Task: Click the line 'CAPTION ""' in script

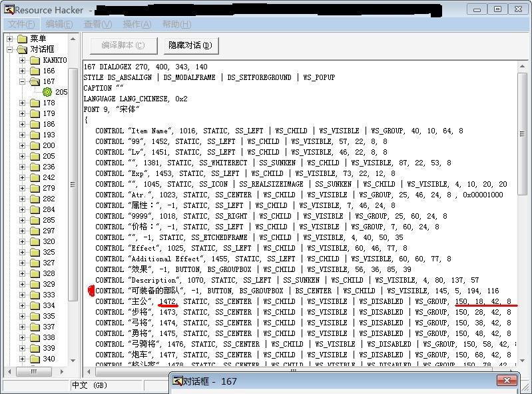Action: 104,88
